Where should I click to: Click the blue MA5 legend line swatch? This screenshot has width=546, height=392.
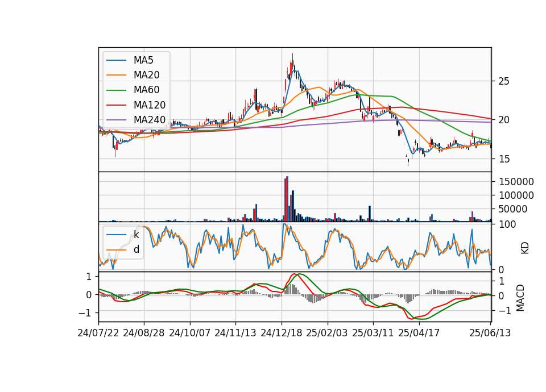pos(116,60)
